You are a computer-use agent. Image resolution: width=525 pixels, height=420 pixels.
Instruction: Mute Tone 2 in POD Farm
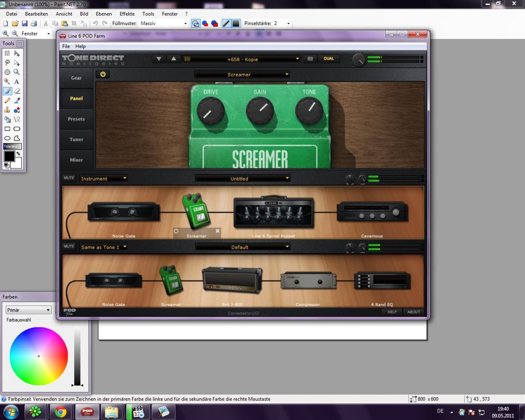pos(69,247)
